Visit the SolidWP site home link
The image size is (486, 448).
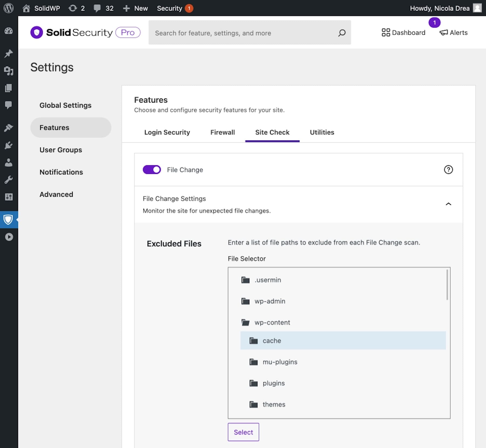pos(41,8)
